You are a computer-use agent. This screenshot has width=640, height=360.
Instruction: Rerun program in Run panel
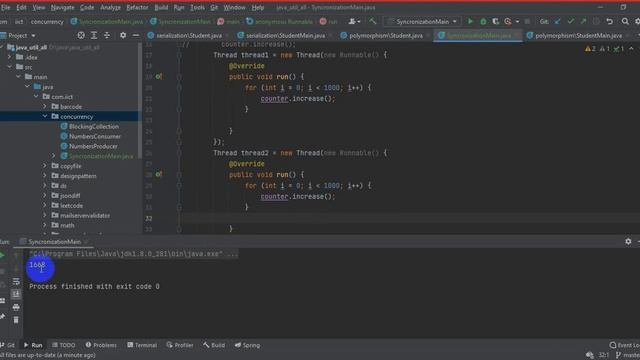click(2, 256)
